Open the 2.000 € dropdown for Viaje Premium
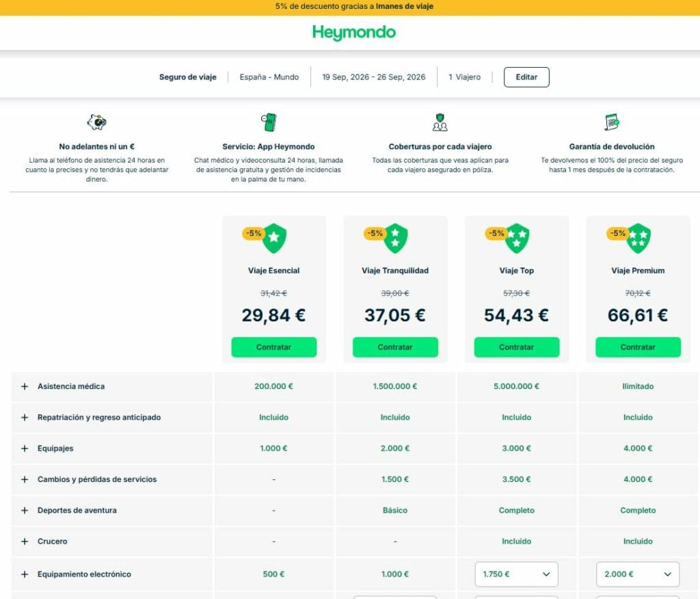 tap(638, 574)
